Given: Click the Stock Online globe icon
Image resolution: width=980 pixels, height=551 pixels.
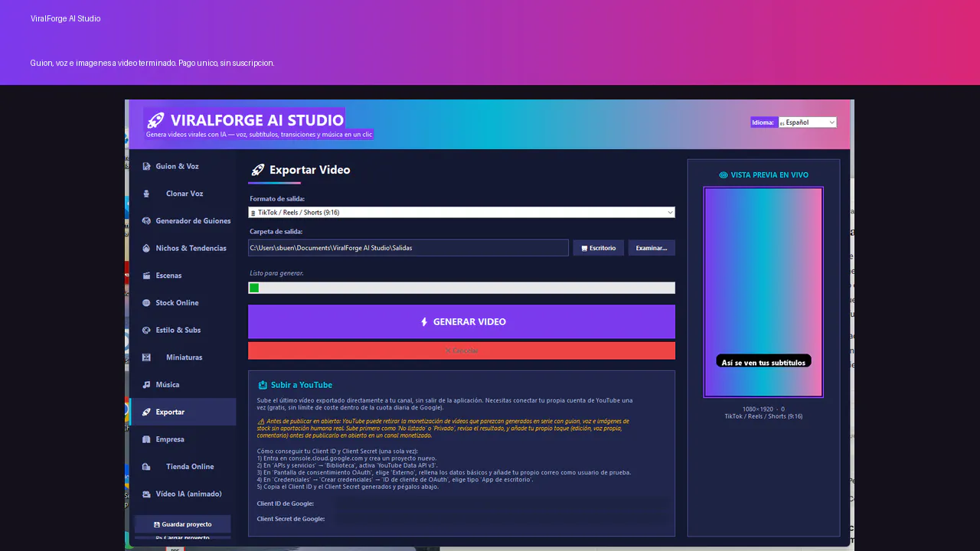Looking at the screenshot, I should [146, 303].
